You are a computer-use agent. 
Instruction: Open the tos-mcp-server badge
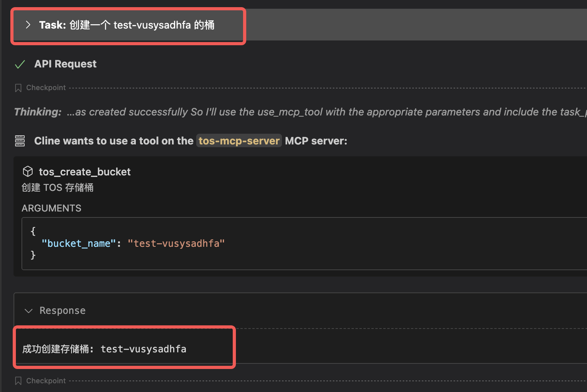tap(239, 141)
